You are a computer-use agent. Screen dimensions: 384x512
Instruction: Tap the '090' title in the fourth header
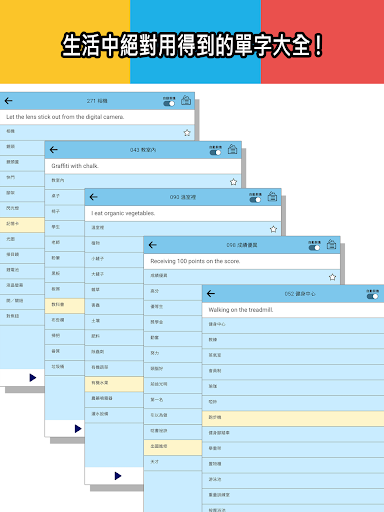click(242, 245)
